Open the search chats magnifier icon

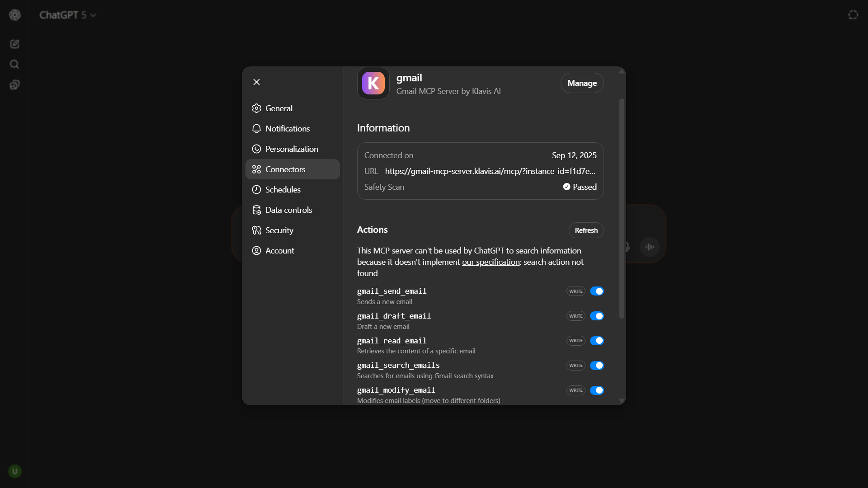click(x=14, y=64)
